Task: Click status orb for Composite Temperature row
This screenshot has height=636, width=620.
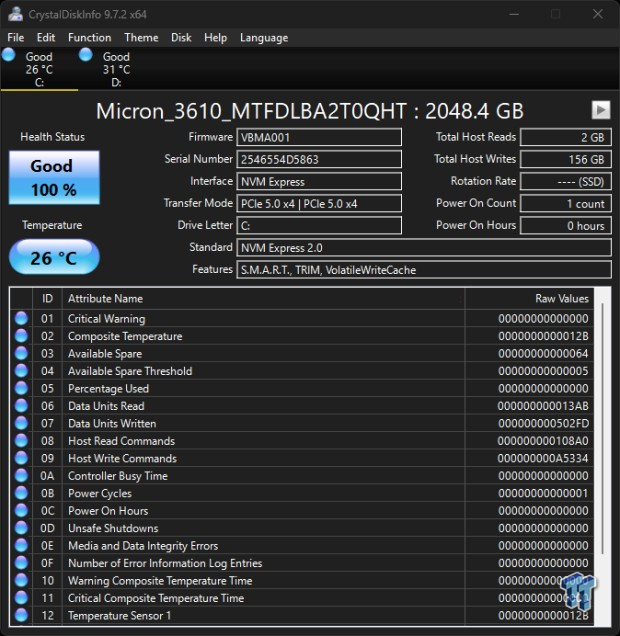Action: (x=21, y=336)
